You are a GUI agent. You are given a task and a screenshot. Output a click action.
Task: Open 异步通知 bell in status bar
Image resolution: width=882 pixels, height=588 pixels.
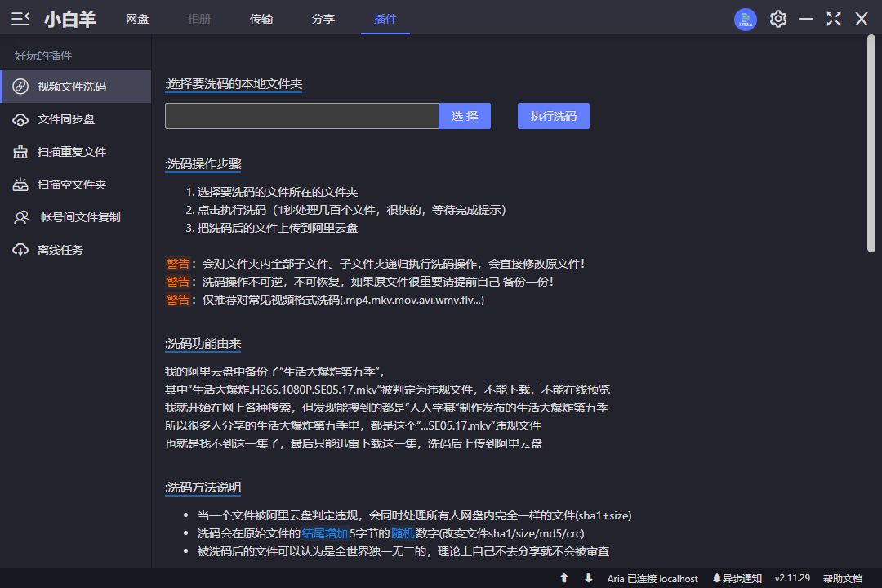tap(737, 578)
